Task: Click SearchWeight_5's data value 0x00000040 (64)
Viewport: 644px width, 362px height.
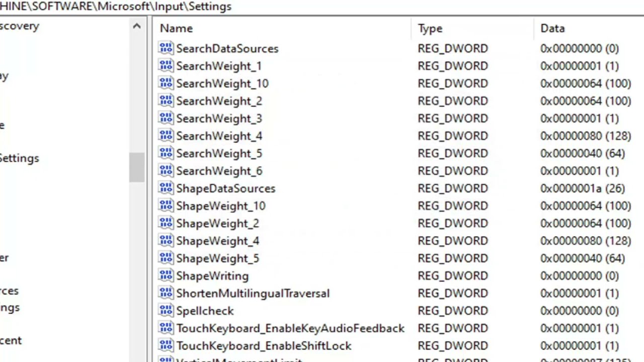Action: tap(583, 153)
